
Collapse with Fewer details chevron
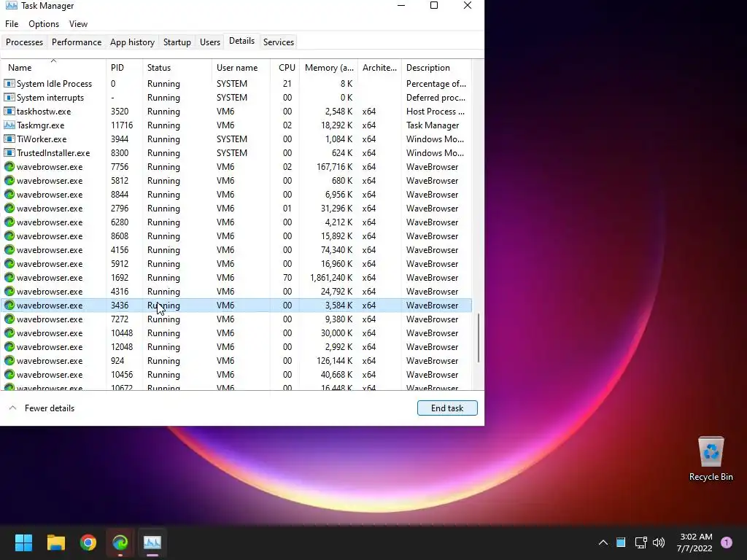[x=13, y=408]
